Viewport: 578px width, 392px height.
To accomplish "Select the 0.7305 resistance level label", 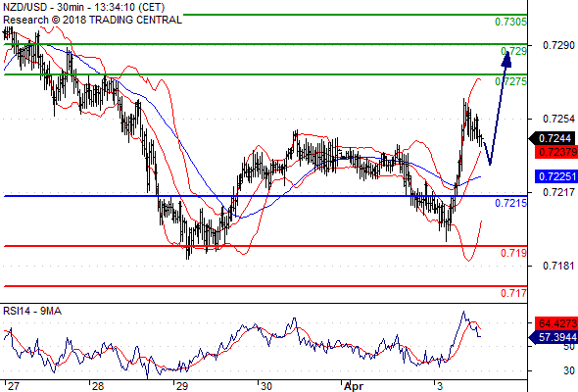I will click(510, 22).
